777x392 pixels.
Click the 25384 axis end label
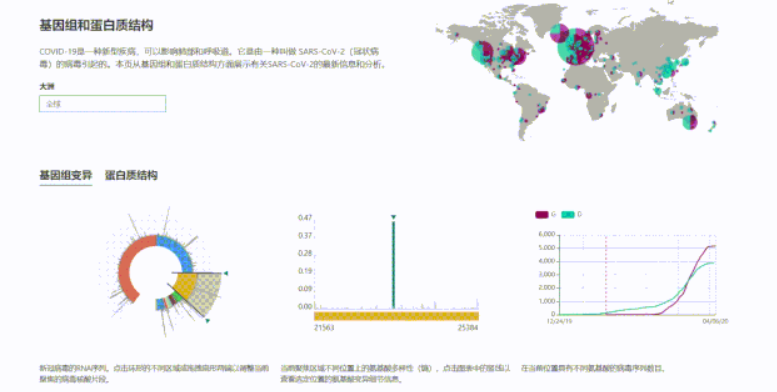coord(468,328)
